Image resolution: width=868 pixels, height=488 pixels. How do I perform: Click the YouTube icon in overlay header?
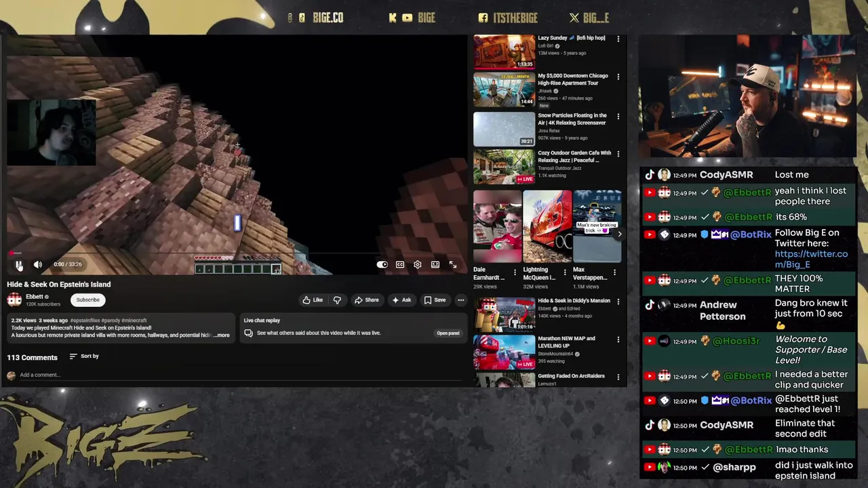[407, 18]
